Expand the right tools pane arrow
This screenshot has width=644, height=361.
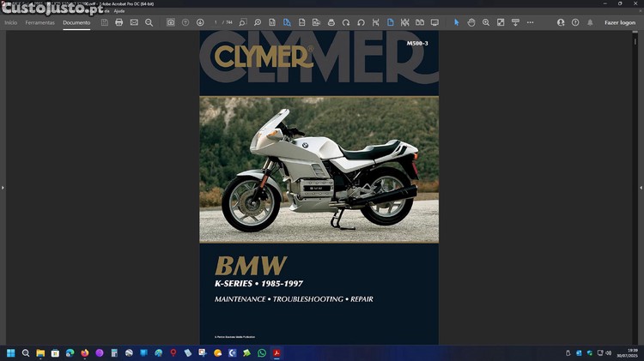(x=641, y=187)
